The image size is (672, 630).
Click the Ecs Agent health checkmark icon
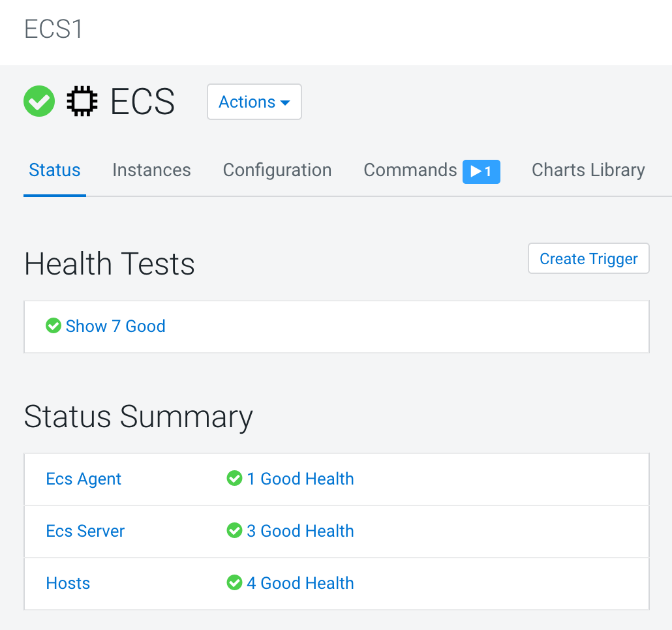(x=234, y=479)
